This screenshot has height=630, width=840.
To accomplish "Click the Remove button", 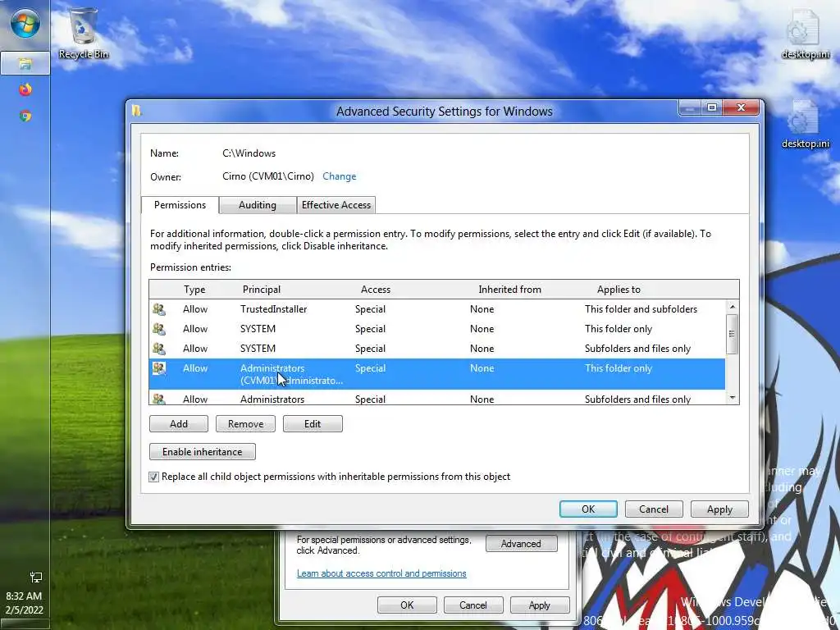I will point(245,424).
